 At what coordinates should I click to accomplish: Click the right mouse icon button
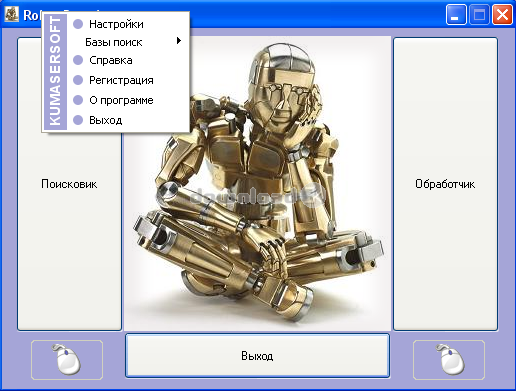(449, 360)
